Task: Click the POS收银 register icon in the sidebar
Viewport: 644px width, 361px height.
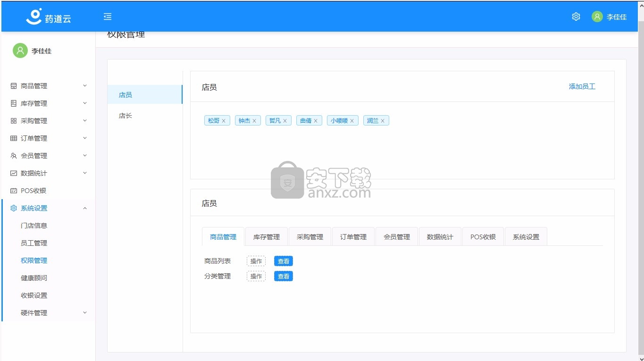Action: point(14,191)
